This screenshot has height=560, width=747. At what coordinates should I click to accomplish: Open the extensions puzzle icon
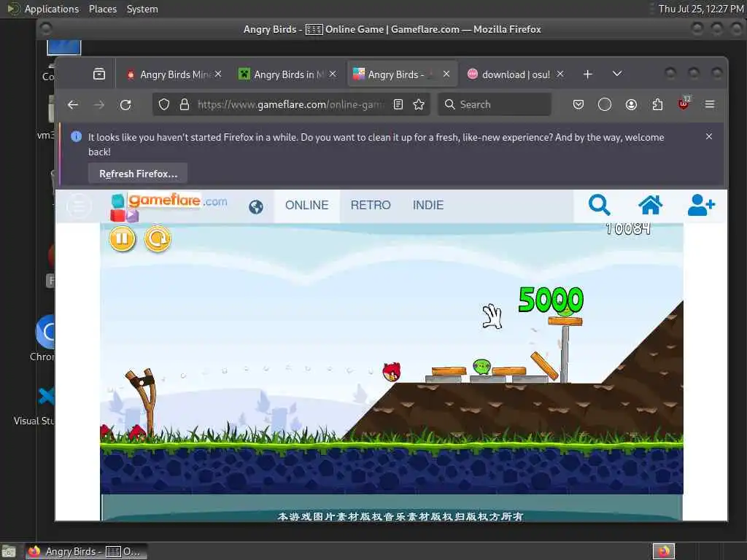(657, 104)
